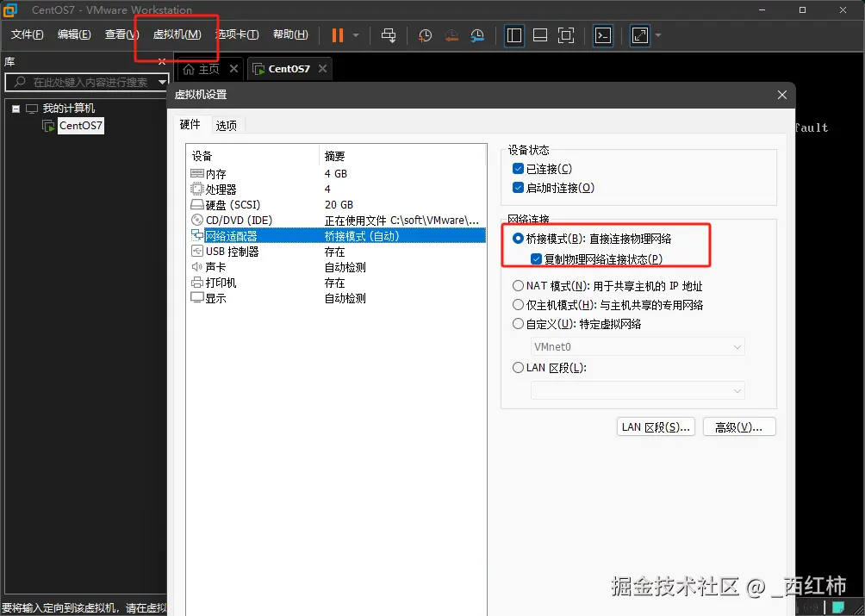Click the console view icon
This screenshot has height=616, width=865.
[603, 35]
